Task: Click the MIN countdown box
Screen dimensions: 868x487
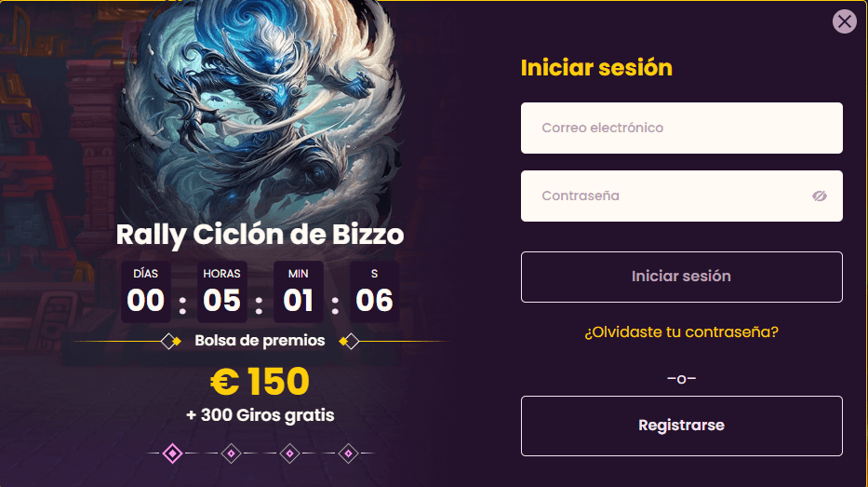Action: click(x=299, y=292)
